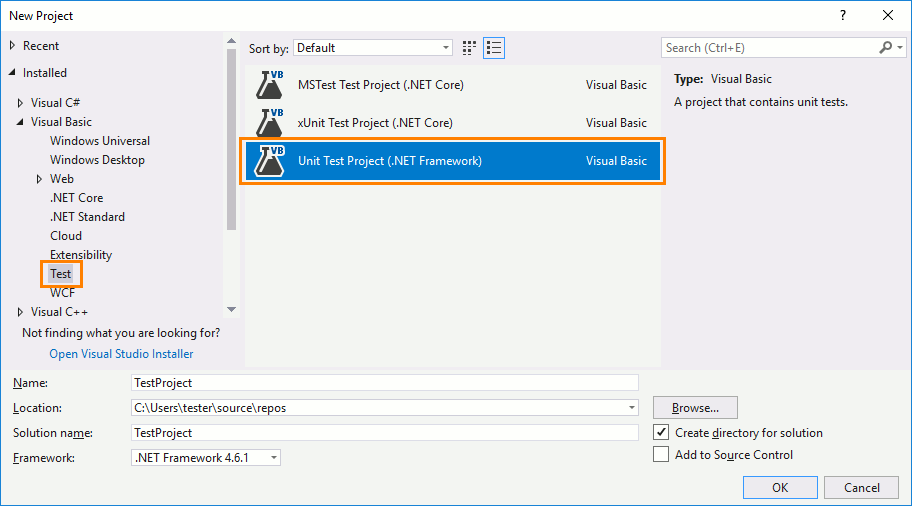Screen dimensions: 912x506
Task: Select the Visual C# tree label
Action: click(55, 103)
